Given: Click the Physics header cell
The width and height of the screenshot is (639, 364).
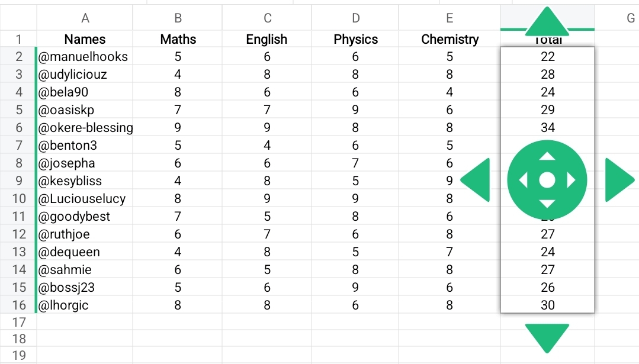Looking at the screenshot, I should (x=355, y=40).
